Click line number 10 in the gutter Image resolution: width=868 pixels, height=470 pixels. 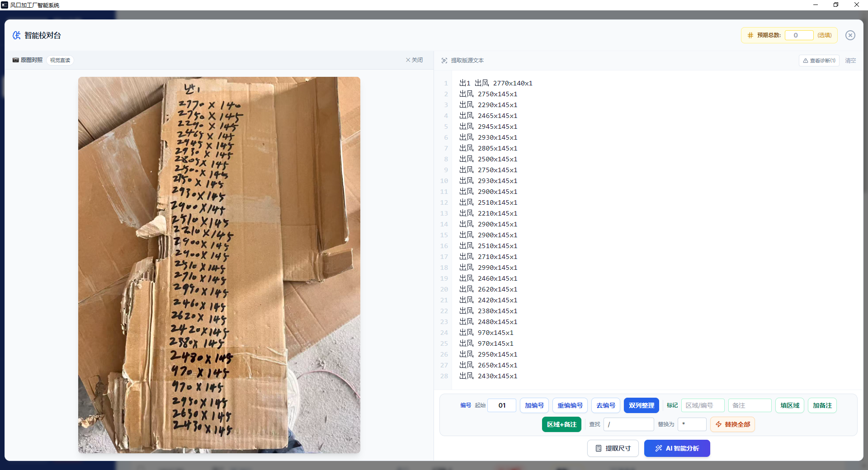[x=444, y=181]
